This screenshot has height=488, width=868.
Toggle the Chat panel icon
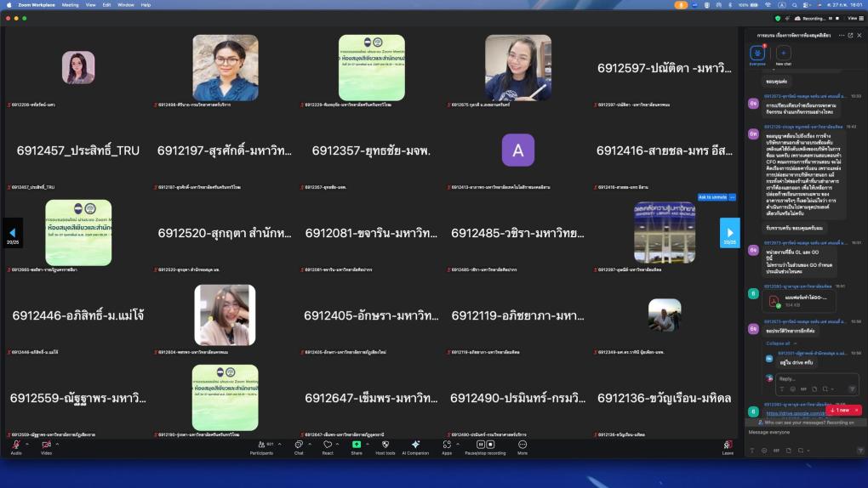(x=299, y=445)
